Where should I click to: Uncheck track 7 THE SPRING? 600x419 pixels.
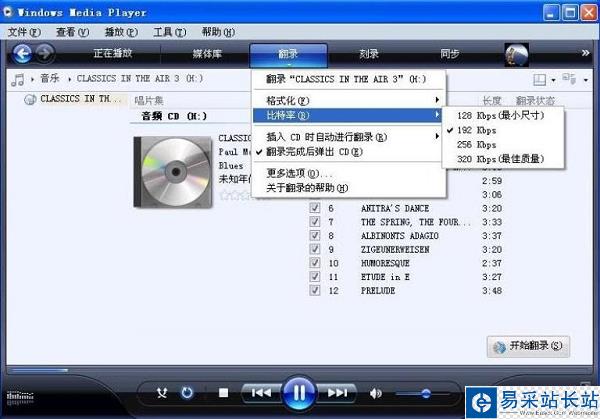pyautogui.click(x=315, y=222)
